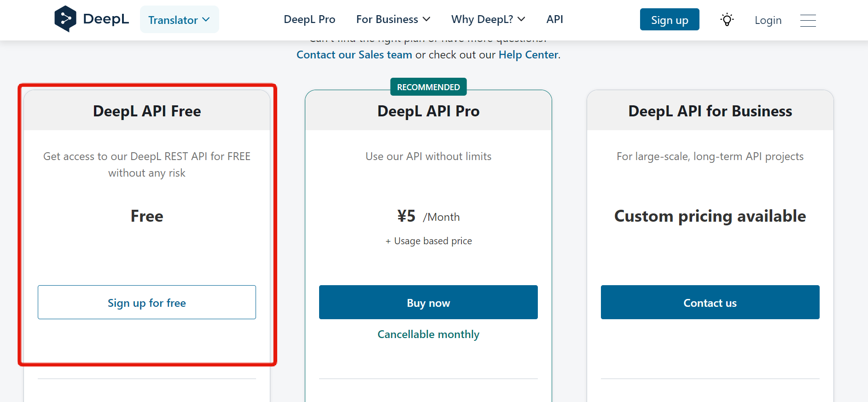Click the RECOMMENDED badge

[428, 87]
